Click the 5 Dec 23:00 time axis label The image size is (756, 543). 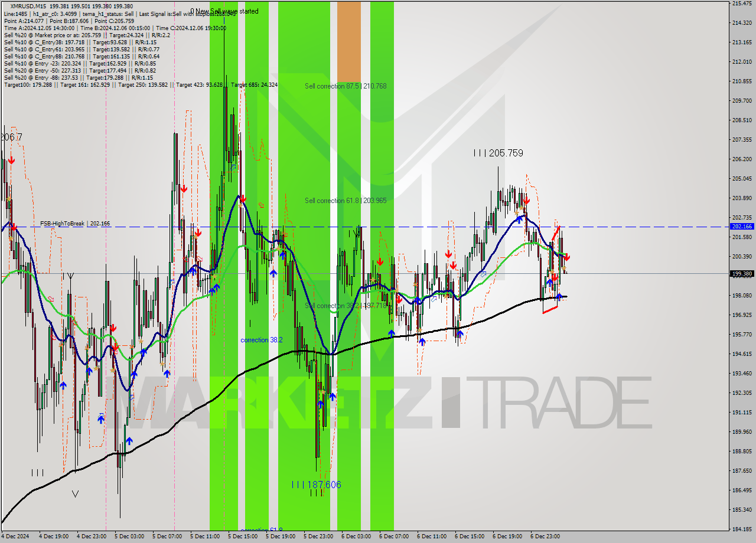[x=318, y=537]
